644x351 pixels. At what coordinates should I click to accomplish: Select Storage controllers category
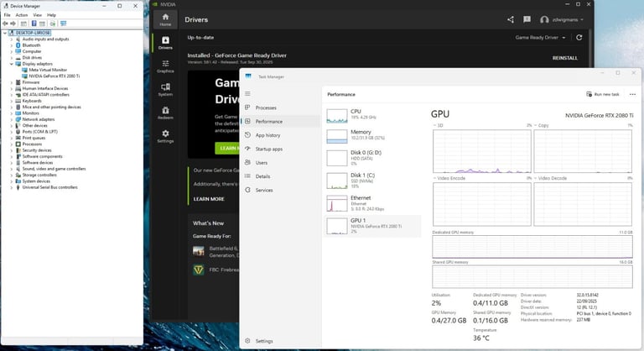coord(39,175)
